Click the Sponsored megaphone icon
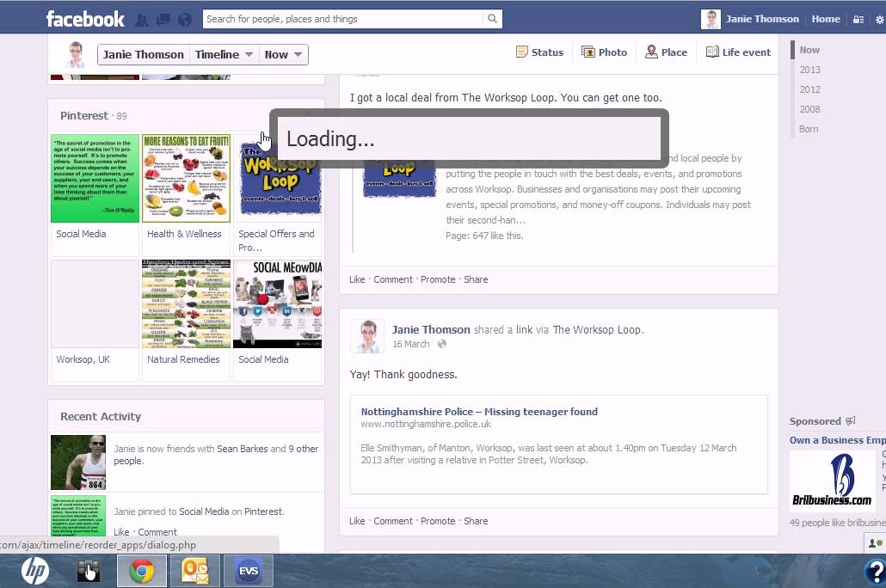886x588 pixels. [851, 421]
